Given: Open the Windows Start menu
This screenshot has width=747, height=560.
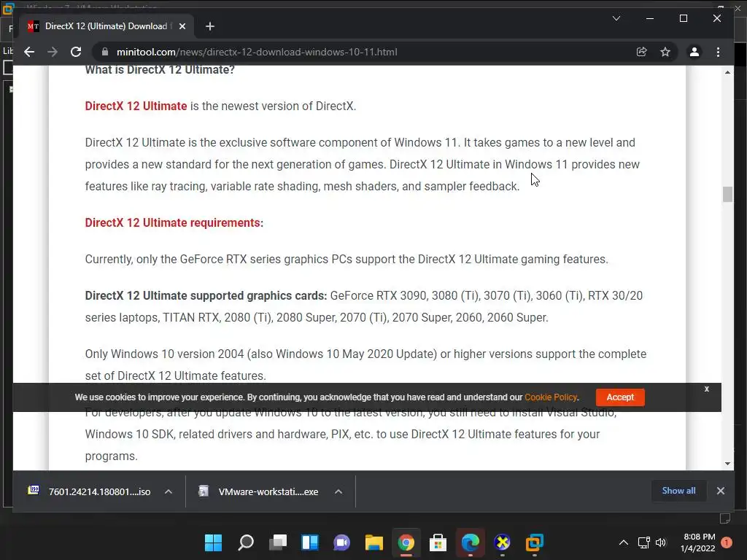Looking at the screenshot, I should (x=214, y=542).
